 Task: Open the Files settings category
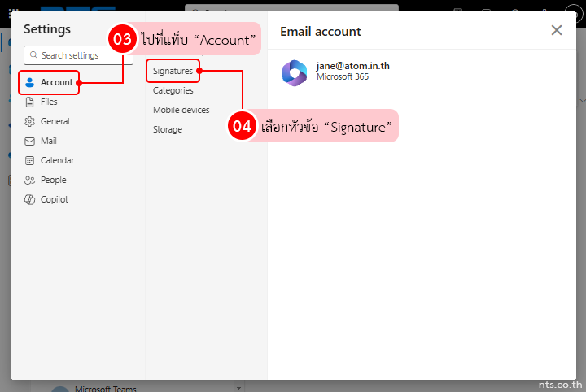tap(42, 102)
